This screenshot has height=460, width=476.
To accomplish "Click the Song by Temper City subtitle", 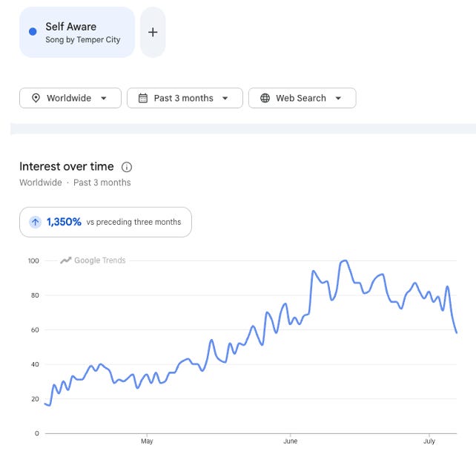I will [83, 40].
